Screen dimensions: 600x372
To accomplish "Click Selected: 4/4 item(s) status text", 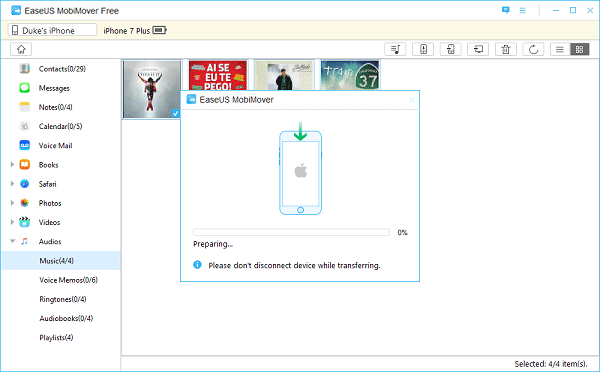I will click(551, 364).
